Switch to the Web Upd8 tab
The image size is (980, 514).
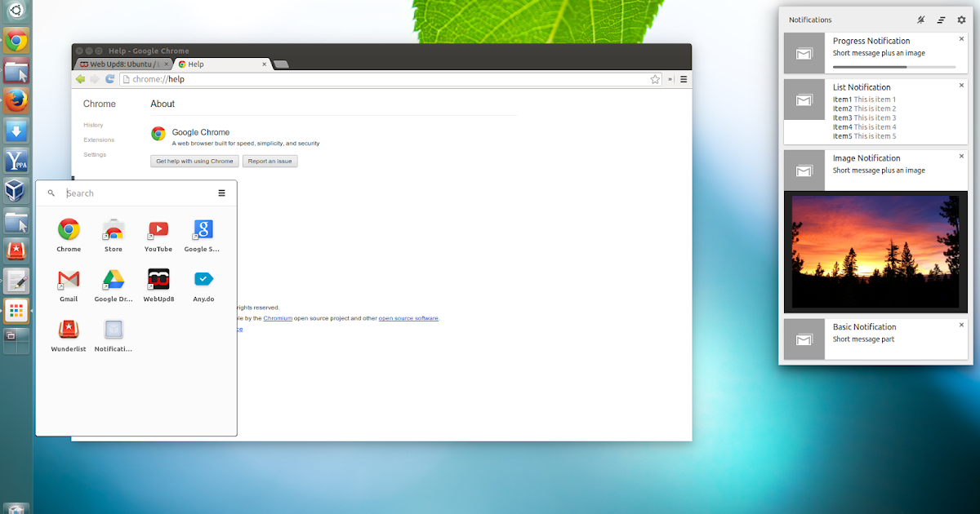coord(121,64)
